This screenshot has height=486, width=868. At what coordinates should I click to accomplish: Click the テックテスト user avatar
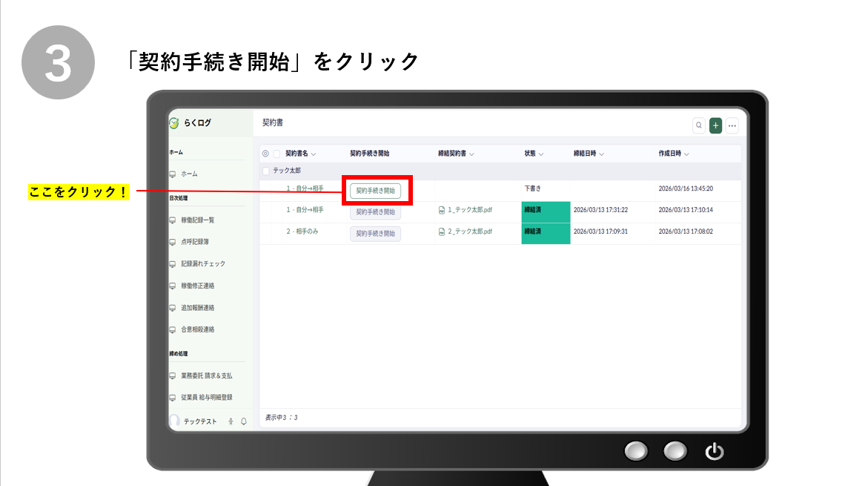coord(175,421)
